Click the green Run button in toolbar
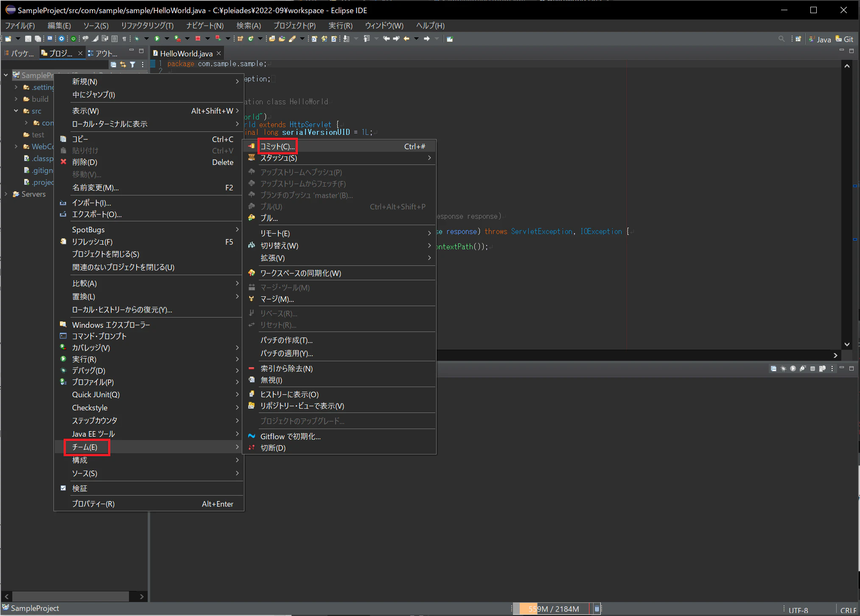Viewport: 860px width, 616px height. pyautogui.click(x=157, y=39)
